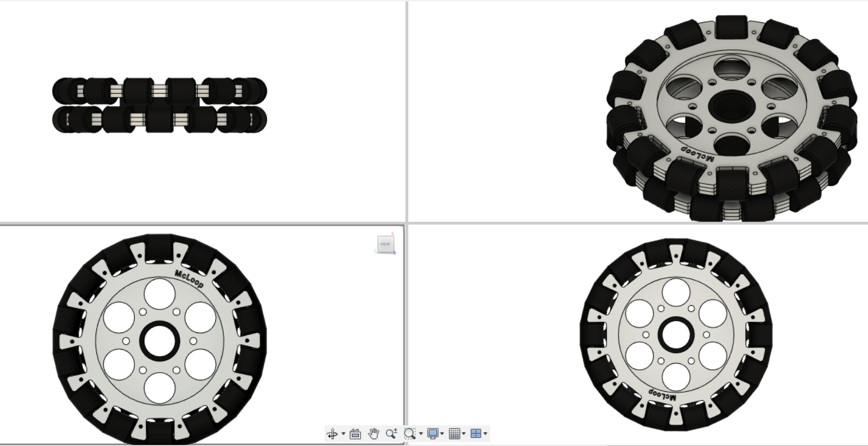Select the Pan hand tool
The image size is (868, 446).
pos(373,434)
